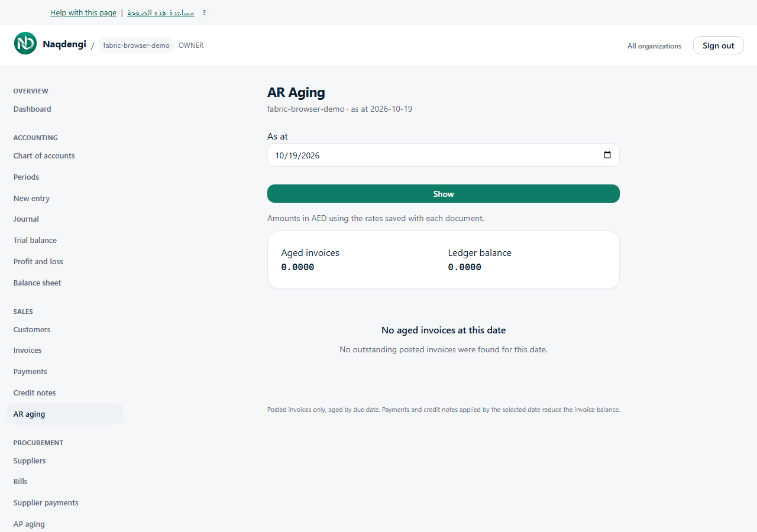Image resolution: width=757 pixels, height=532 pixels.
Task: Open the Customers page
Action: (x=32, y=329)
